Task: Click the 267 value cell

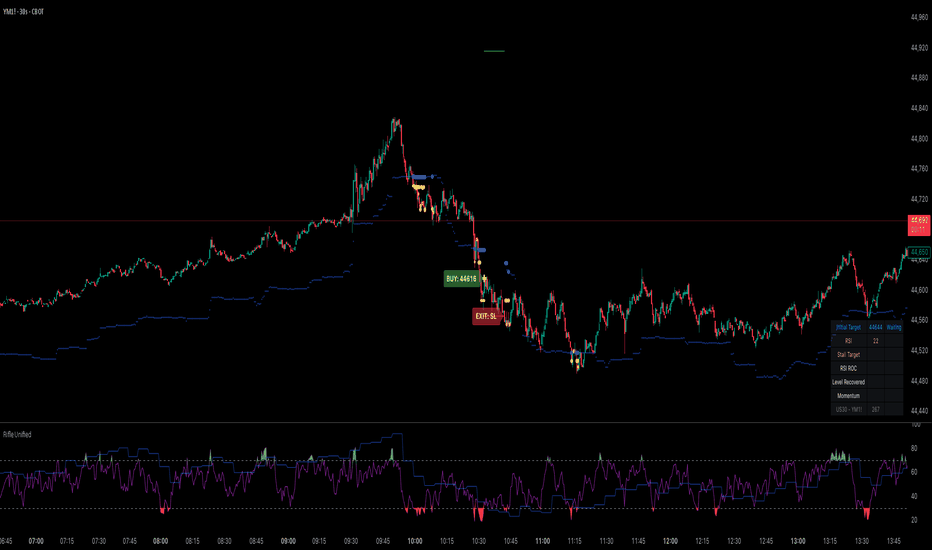Action: click(875, 409)
